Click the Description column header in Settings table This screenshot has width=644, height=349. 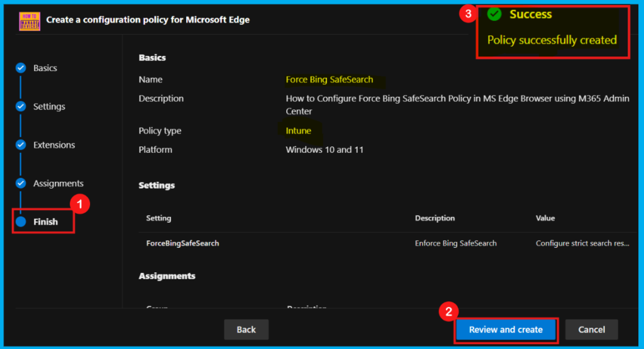click(x=435, y=218)
